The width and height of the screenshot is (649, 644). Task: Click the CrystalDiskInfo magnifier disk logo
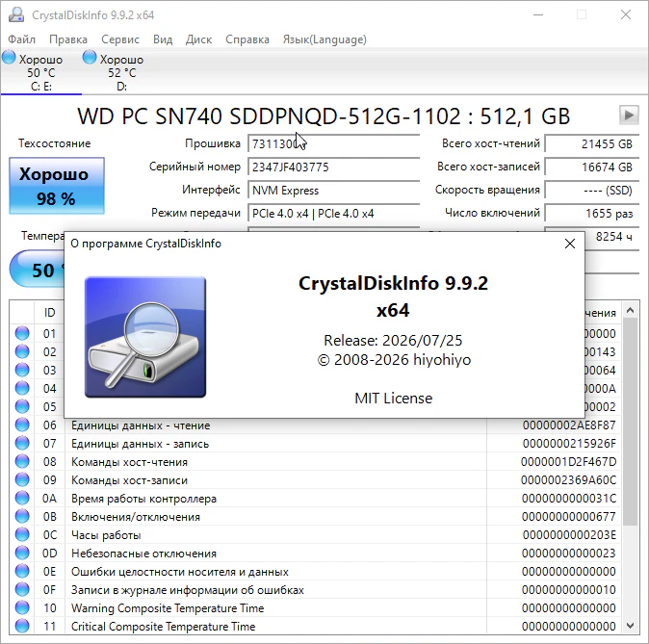click(x=145, y=337)
